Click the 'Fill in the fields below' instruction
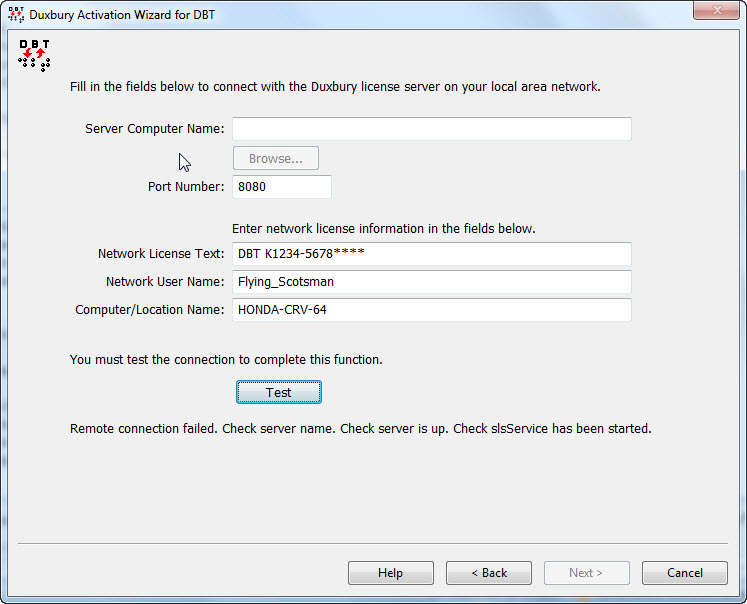 335,87
